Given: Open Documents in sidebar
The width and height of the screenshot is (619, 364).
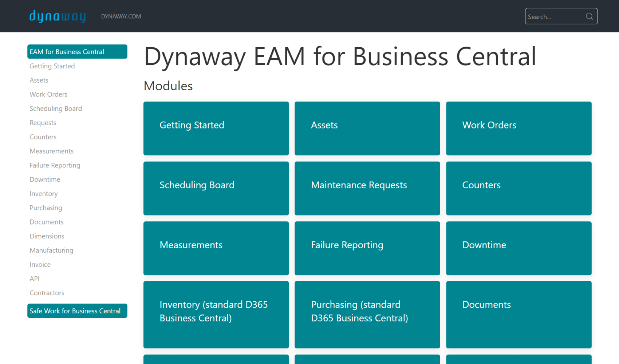Looking at the screenshot, I should coord(47,222).
